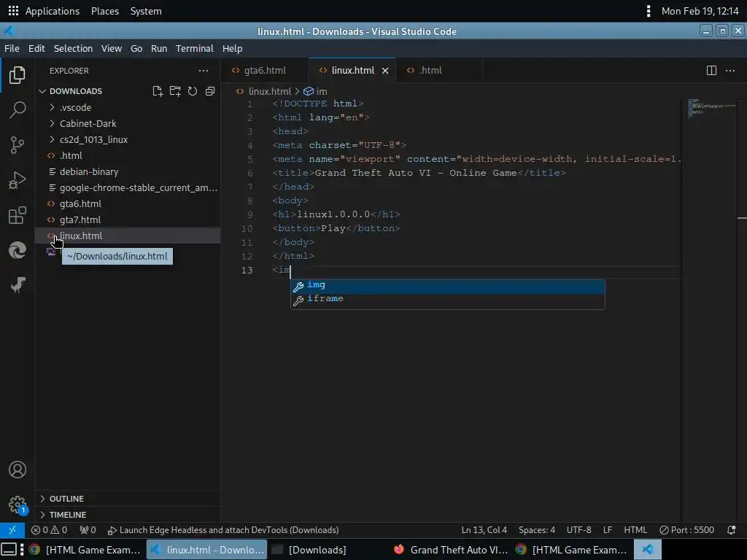Open the Source Control view icon
Image resolution: width=747 pixels, height=560 pixels.
[18, 145]
